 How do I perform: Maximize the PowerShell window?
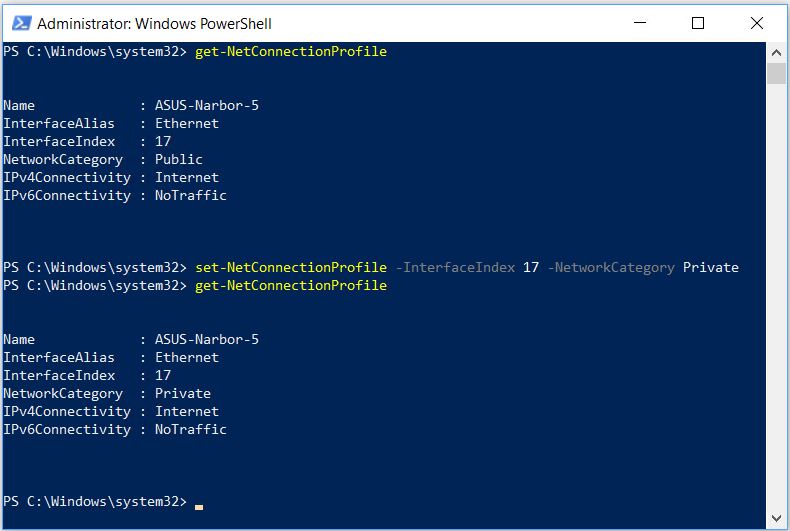pyautogui.click(x=698, y=23)
